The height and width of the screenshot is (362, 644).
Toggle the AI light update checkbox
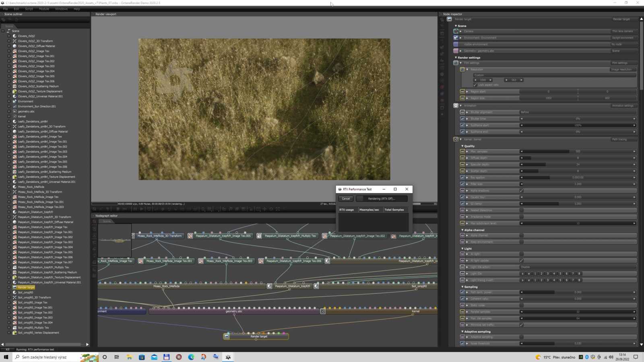pos(521,261)
